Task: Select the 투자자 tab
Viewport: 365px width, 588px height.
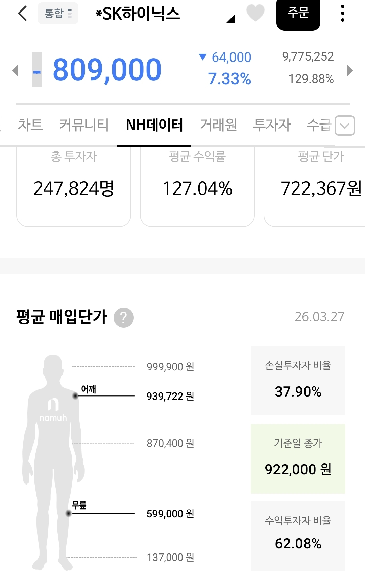Action: (272, 125)
